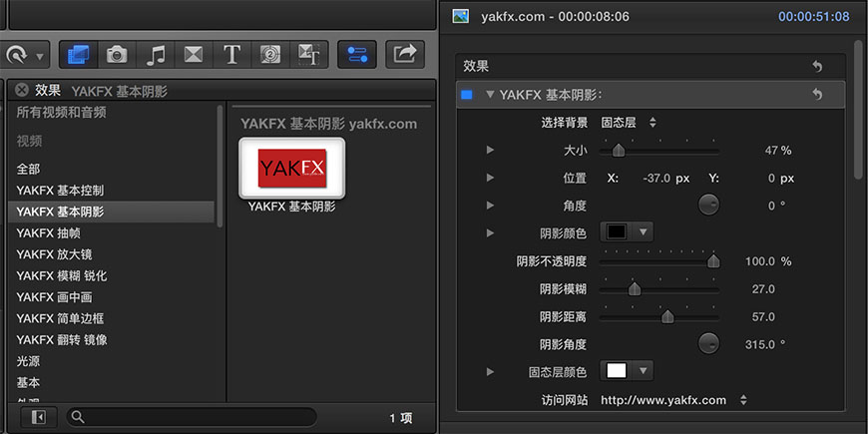Screen dimensions: 868x434
Task: Open the Generators browser icon
Action: pos(270,54)
